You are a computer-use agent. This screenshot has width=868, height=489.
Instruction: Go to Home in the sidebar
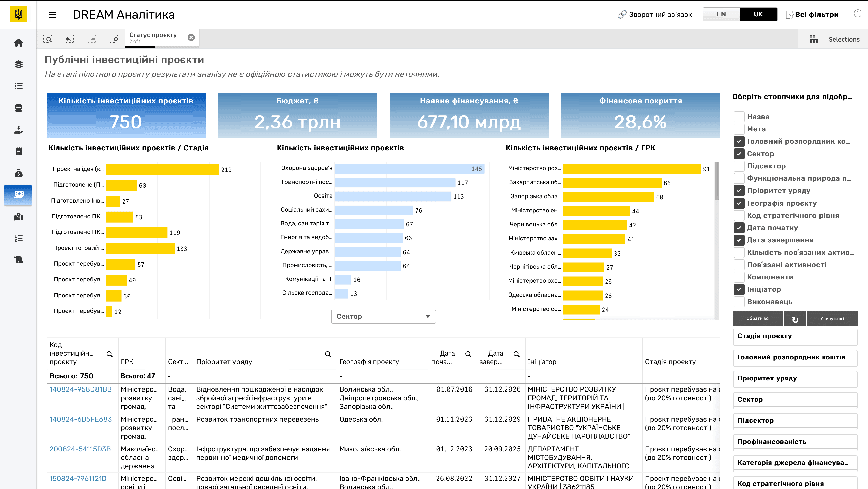coord(19,43)
